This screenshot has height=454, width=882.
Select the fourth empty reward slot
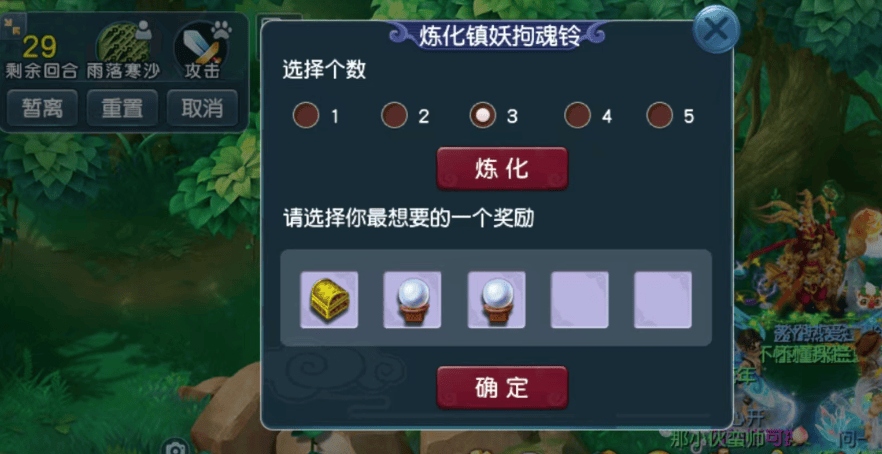[x=579, y=300]
